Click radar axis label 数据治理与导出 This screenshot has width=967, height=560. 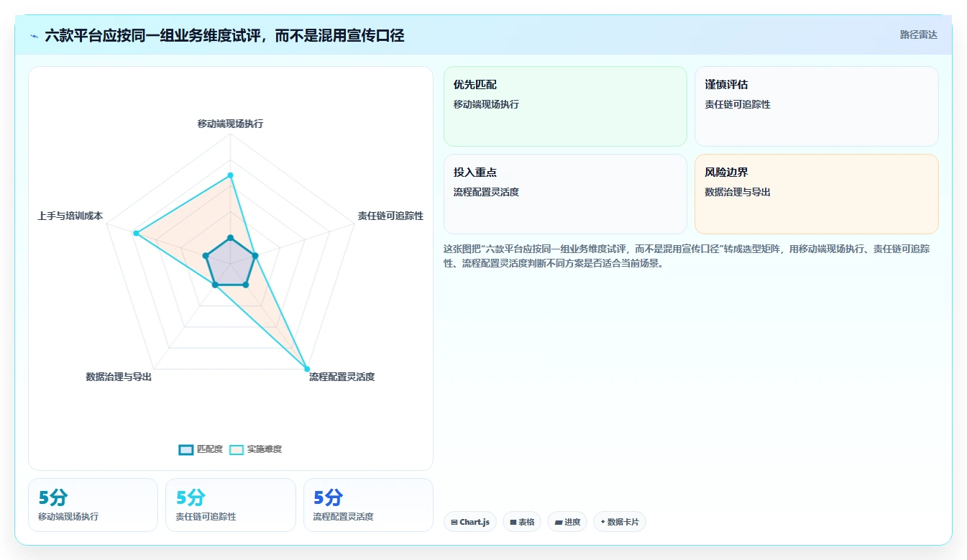click(119, 377)
